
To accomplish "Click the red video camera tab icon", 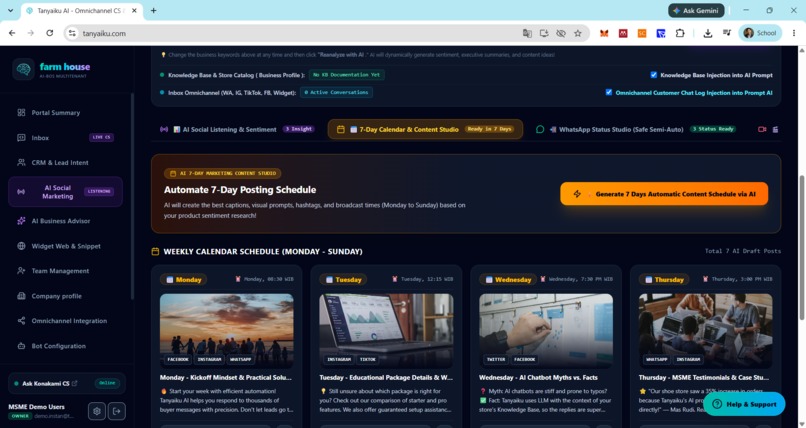I will click(x=762, y=129).
